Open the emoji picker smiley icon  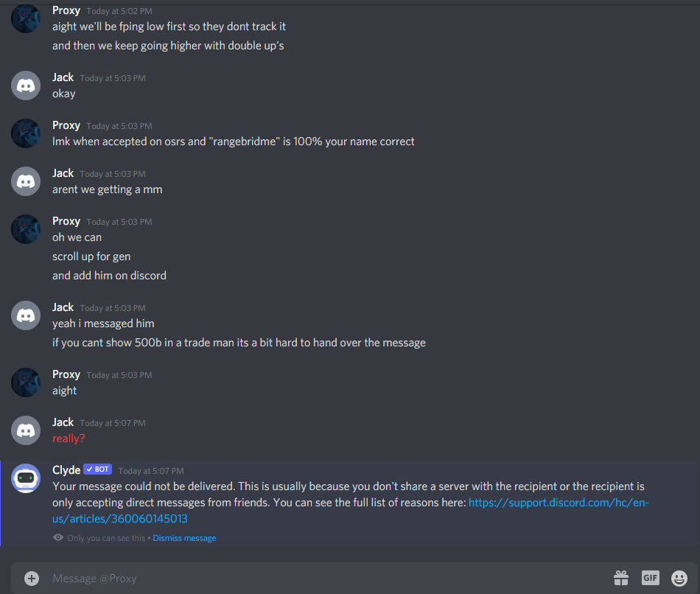tap(679, 578)
